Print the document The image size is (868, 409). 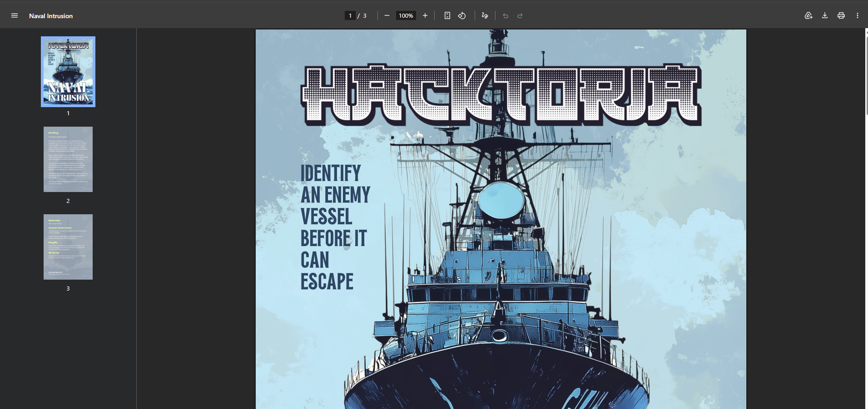click(841, 15)
